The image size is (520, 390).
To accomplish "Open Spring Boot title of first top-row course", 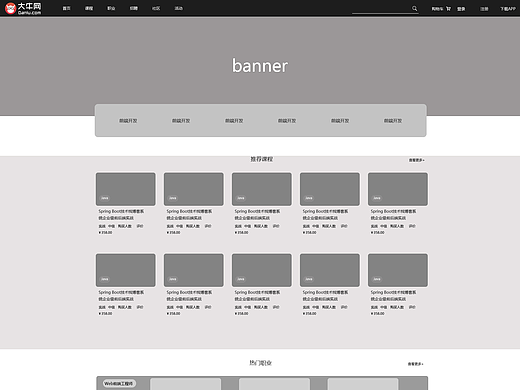I will (x=121, y=215).
